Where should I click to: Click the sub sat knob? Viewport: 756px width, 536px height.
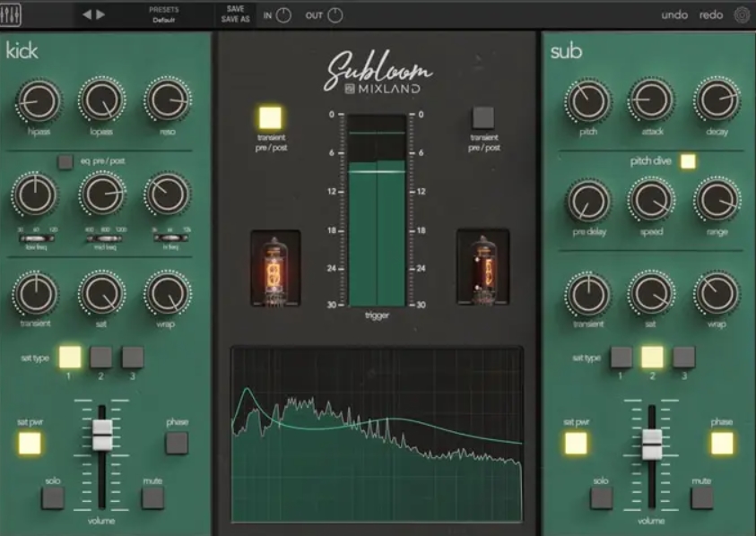tap(651, 292)
